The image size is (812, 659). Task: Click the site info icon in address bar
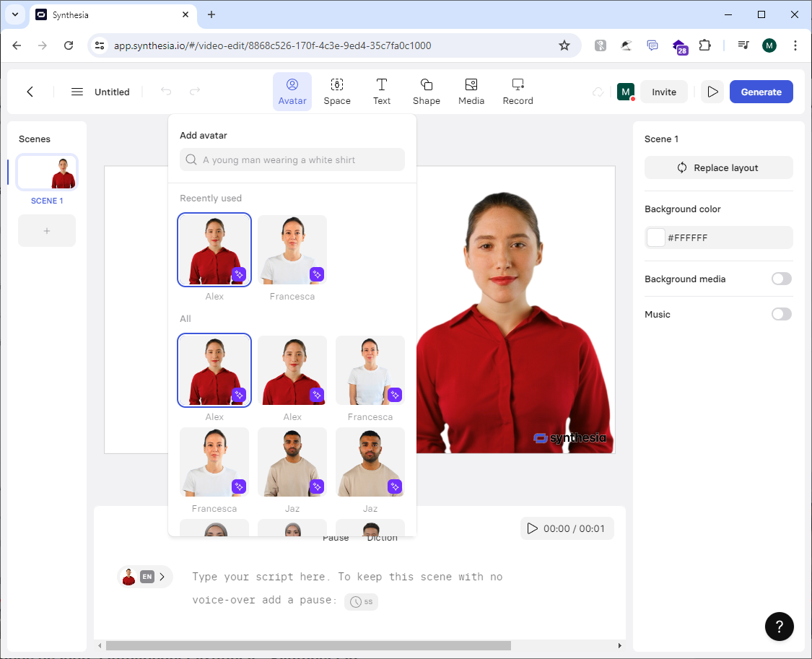(x=100, y=45)
